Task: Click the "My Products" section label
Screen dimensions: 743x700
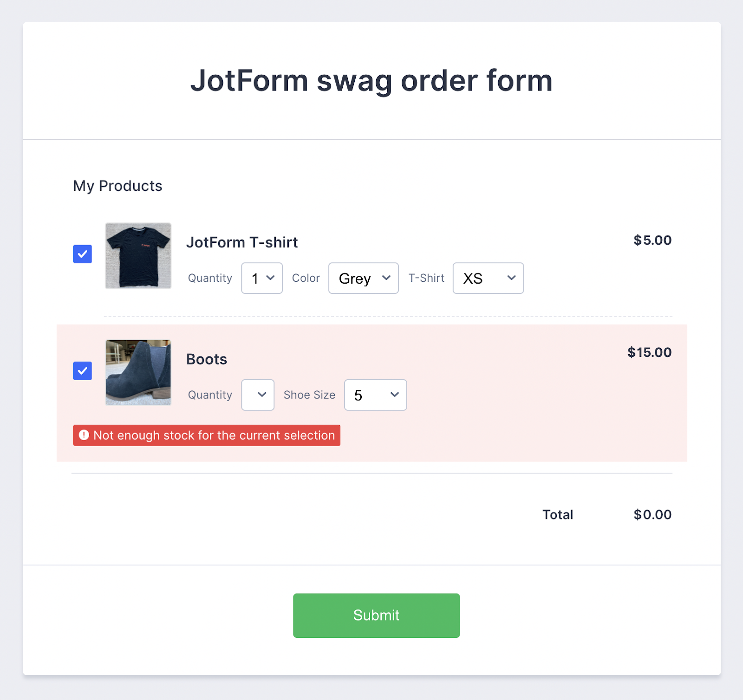Action: [x=117, y=186]
